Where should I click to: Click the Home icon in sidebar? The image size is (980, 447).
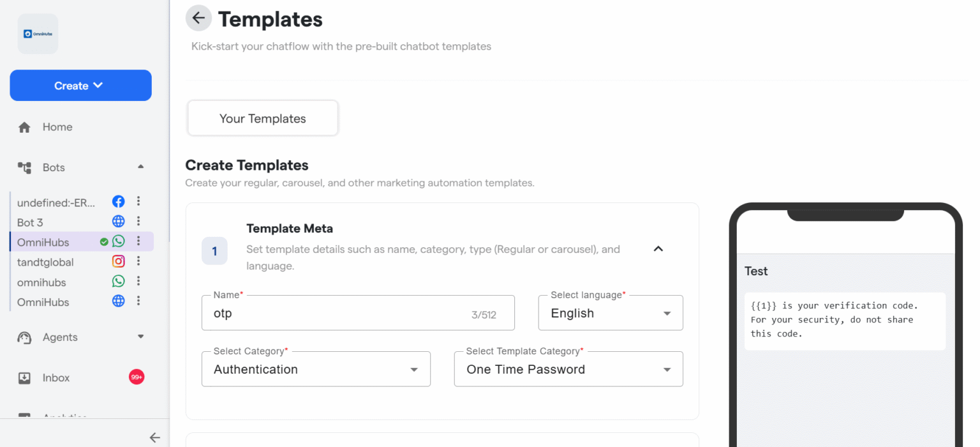[x=24, y=127]
